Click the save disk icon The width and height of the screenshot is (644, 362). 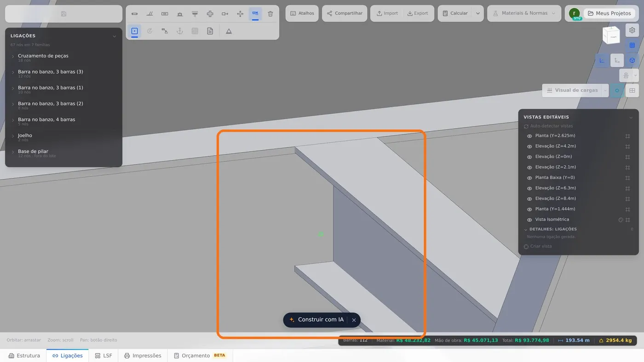[63, 14]
